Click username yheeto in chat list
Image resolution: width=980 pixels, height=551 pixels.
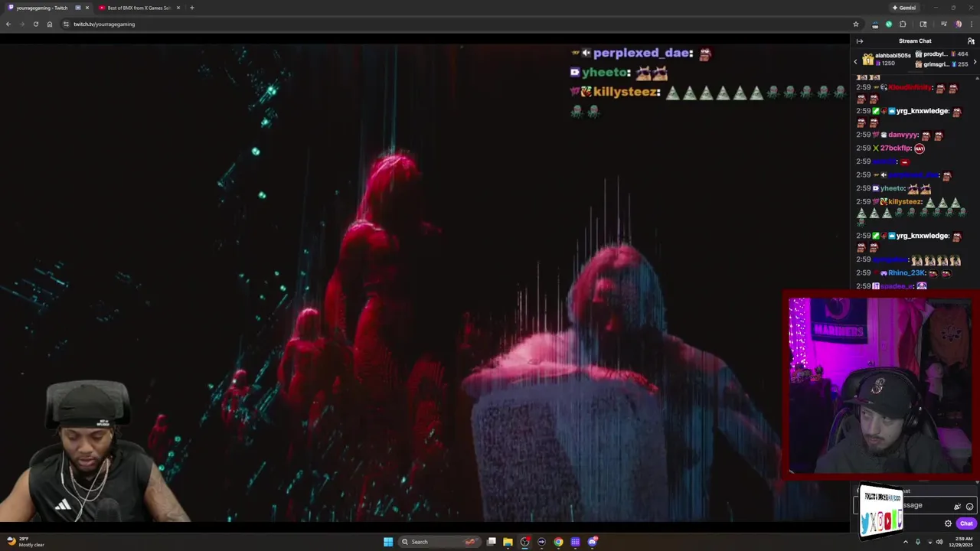(892, 188)
